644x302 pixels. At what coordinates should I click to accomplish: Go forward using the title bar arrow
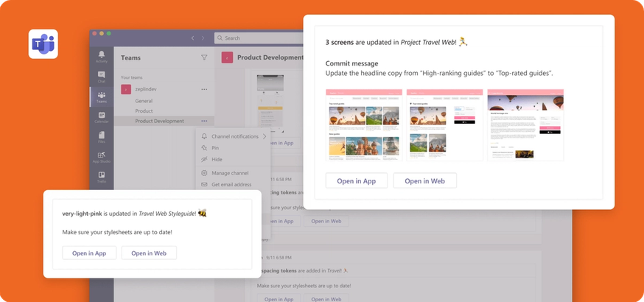(203, 38)
